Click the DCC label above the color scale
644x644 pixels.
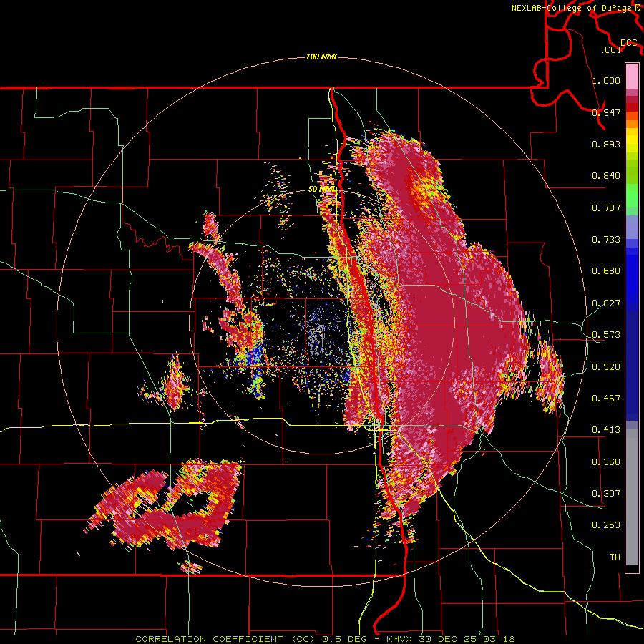(628, 42)
